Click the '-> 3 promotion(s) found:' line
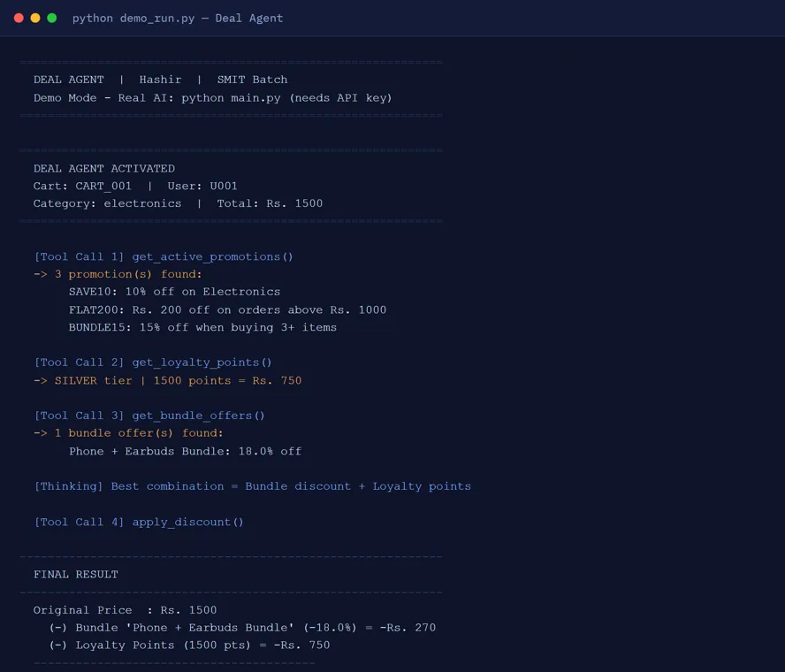Viewport: 785px width, 672px height. [118, 274]
